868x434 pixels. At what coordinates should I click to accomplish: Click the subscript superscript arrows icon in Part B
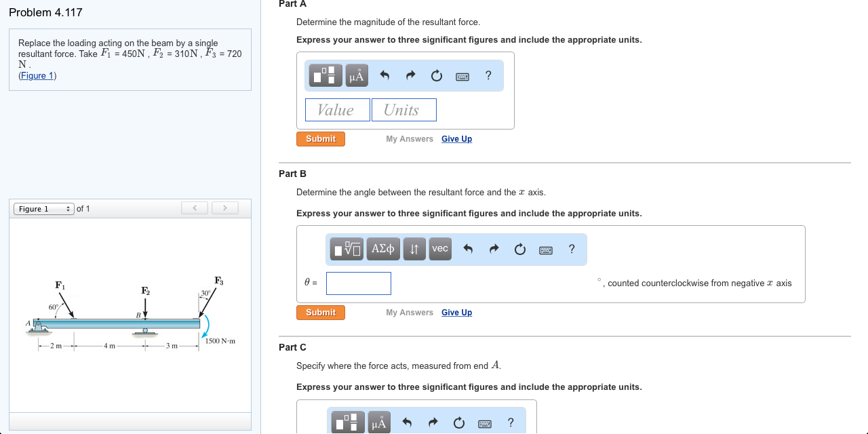[414, 249]
